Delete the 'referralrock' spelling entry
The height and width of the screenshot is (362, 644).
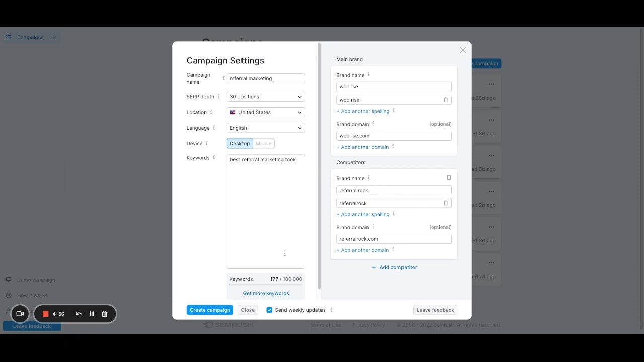445,203
